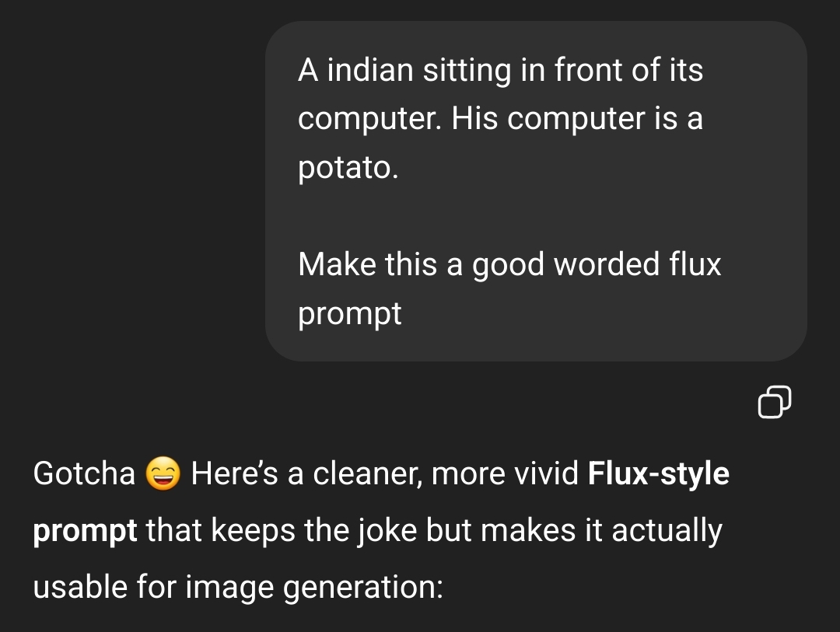Select the user message bubble
Screen dimensions: 840x632
[536, 191]
